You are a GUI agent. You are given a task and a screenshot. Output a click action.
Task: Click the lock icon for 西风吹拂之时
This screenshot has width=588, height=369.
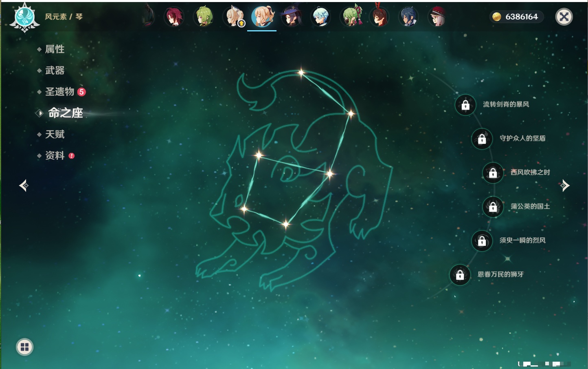pos(493,172)
